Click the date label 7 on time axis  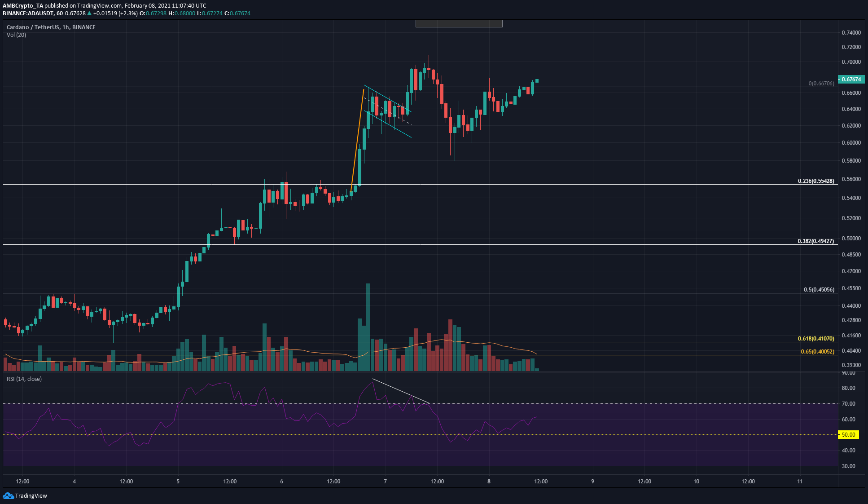click(x=385, y=481)
